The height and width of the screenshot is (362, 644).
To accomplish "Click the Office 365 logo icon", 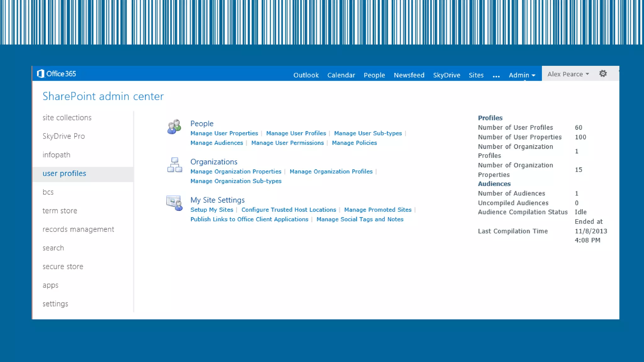I will (41, 74).
